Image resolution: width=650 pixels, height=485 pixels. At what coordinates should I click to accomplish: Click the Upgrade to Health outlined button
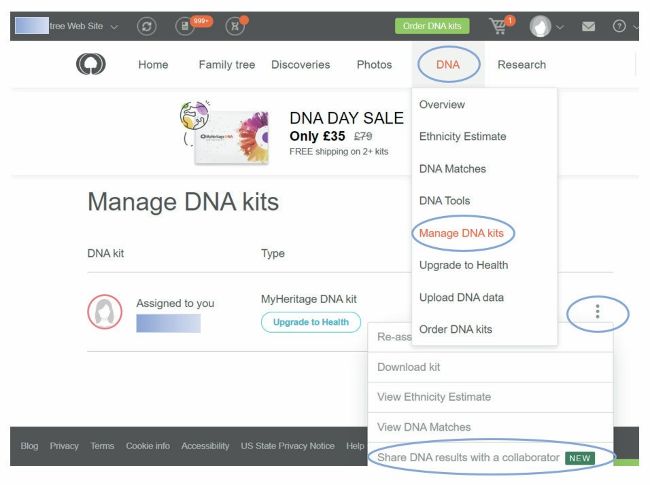311,322
